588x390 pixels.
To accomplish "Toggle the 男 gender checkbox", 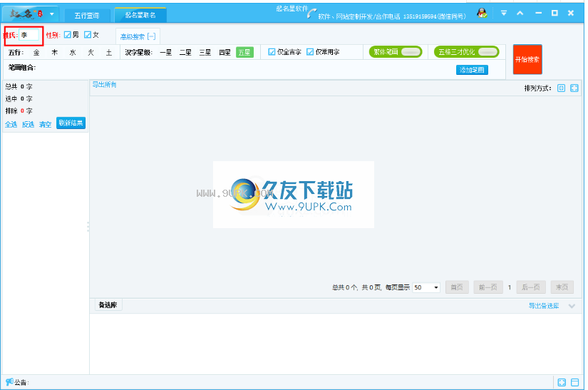I will point(68,35).
